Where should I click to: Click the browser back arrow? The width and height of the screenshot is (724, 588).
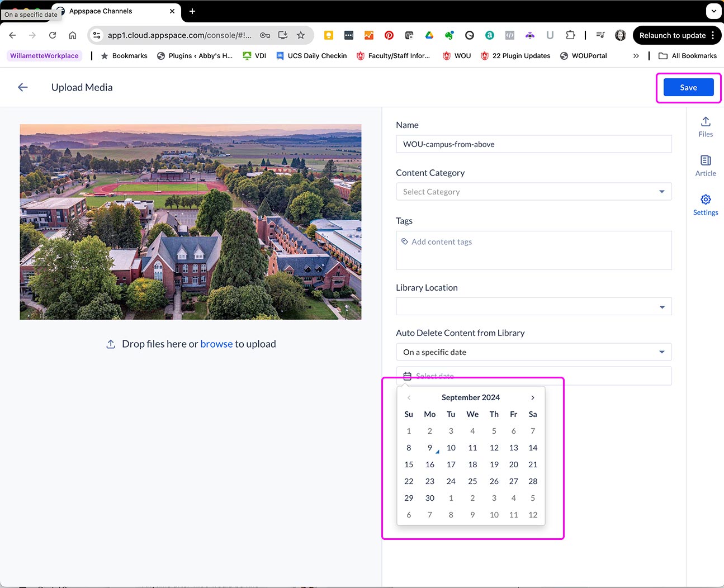(x=12, y=35)
